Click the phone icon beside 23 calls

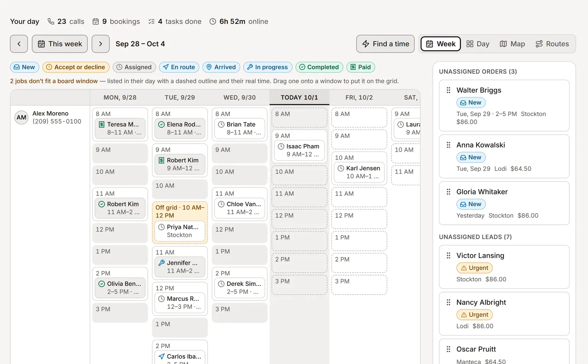coord(51,21)
